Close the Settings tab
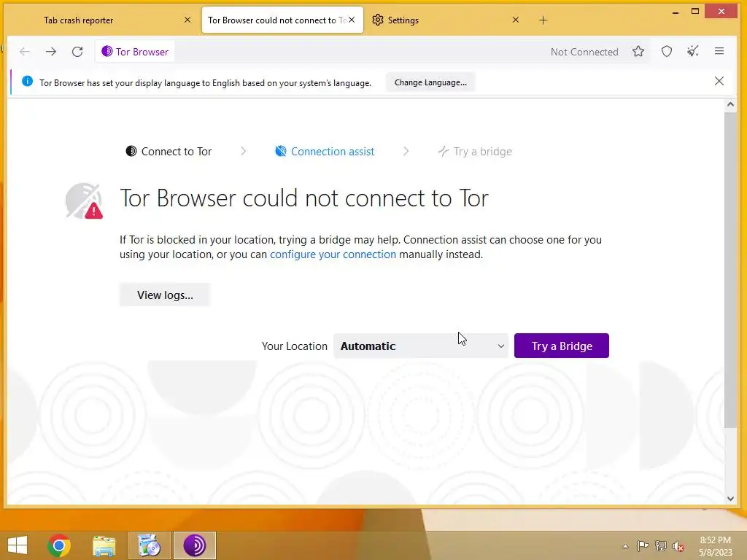747x560 pixels. pos(516,20)
